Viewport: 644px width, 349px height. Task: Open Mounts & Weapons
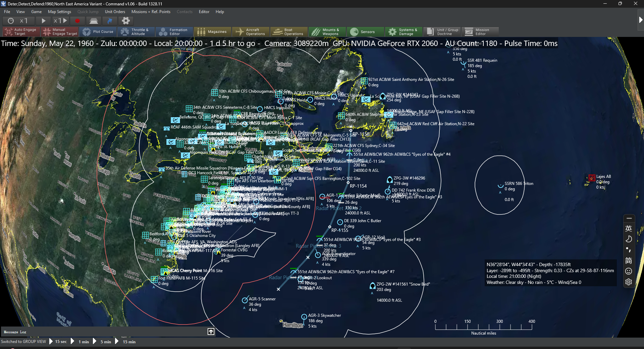[327, 32]
